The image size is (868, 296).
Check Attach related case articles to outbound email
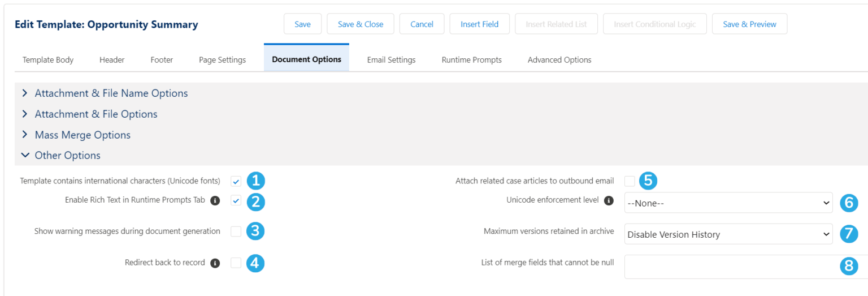click(x=630, y=181)
